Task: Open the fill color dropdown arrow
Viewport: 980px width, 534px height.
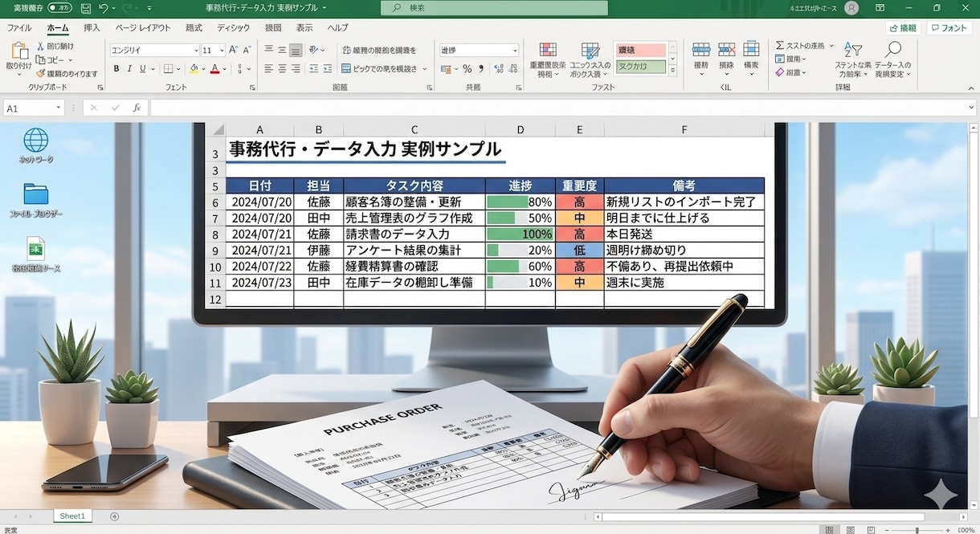Action: point(203,70)
